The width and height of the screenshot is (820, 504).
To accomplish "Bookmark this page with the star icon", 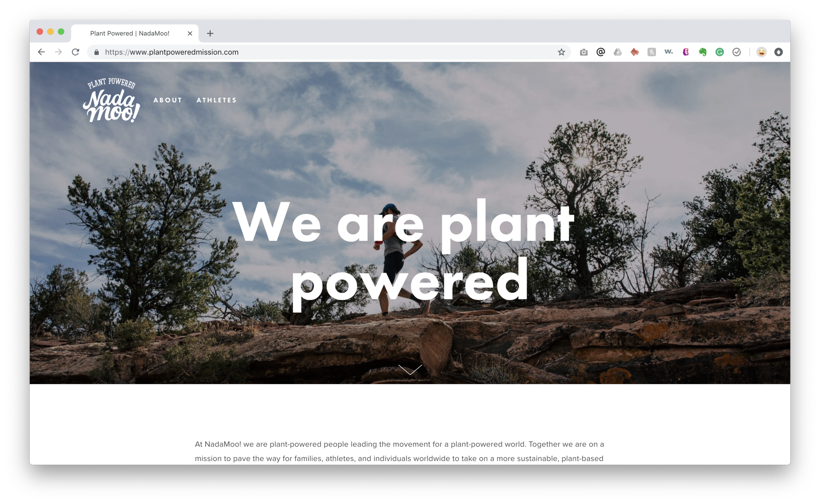I will (x=561, y=52).
